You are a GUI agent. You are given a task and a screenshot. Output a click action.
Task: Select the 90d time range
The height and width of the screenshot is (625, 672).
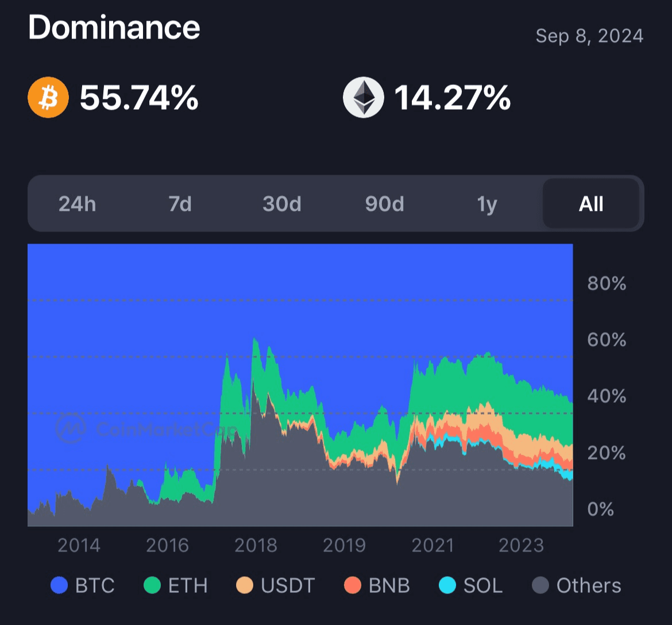coord(384,204)
